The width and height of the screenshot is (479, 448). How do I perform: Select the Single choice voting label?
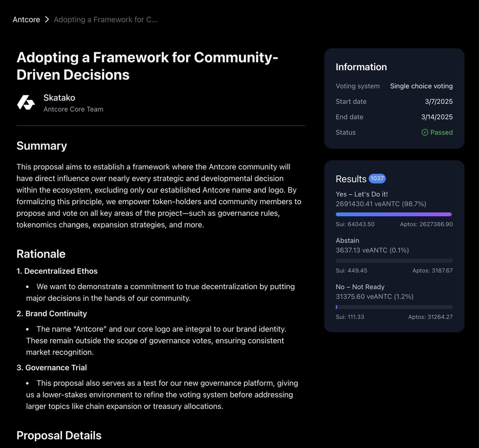tap(421, 86)
